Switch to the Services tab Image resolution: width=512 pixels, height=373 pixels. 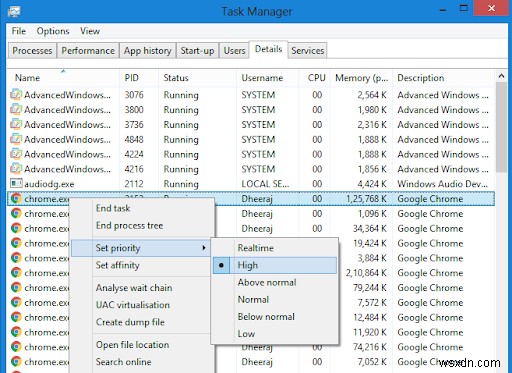tap(307, 51)
